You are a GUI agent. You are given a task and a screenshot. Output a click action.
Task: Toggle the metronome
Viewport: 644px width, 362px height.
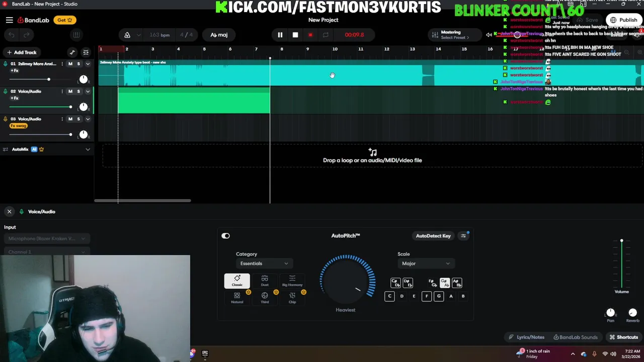127,35
